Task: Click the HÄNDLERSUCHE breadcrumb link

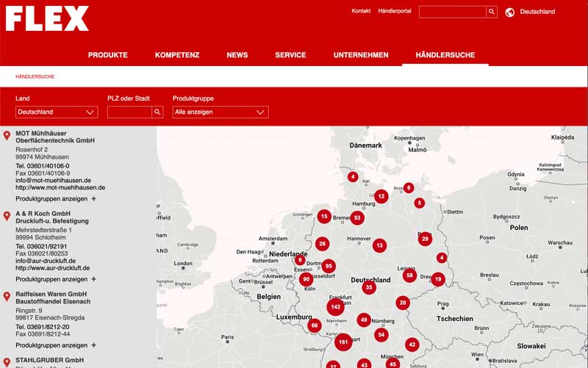Action: click(35, 76)
